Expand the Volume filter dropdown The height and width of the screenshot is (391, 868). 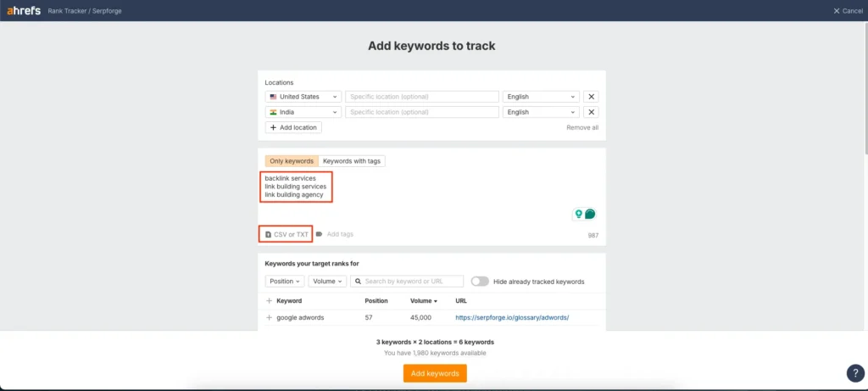click(x=327, y=282)
